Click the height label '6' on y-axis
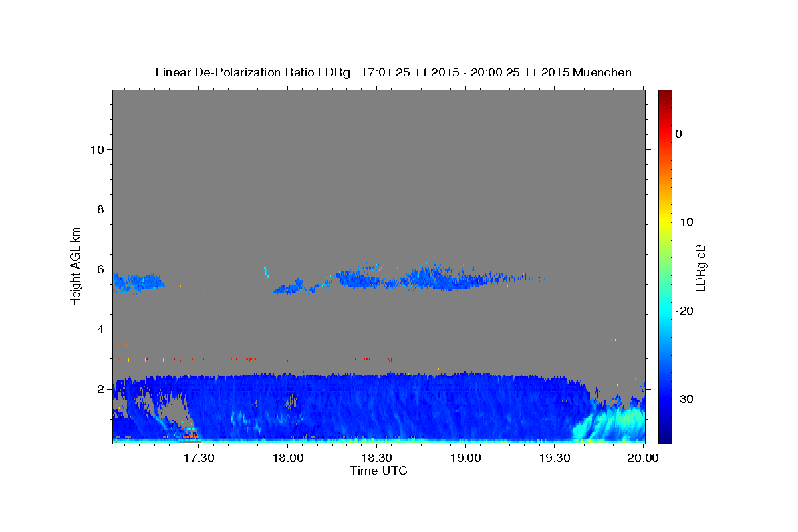The height and width of the screenshot is (532, 798). coord(101,269)
